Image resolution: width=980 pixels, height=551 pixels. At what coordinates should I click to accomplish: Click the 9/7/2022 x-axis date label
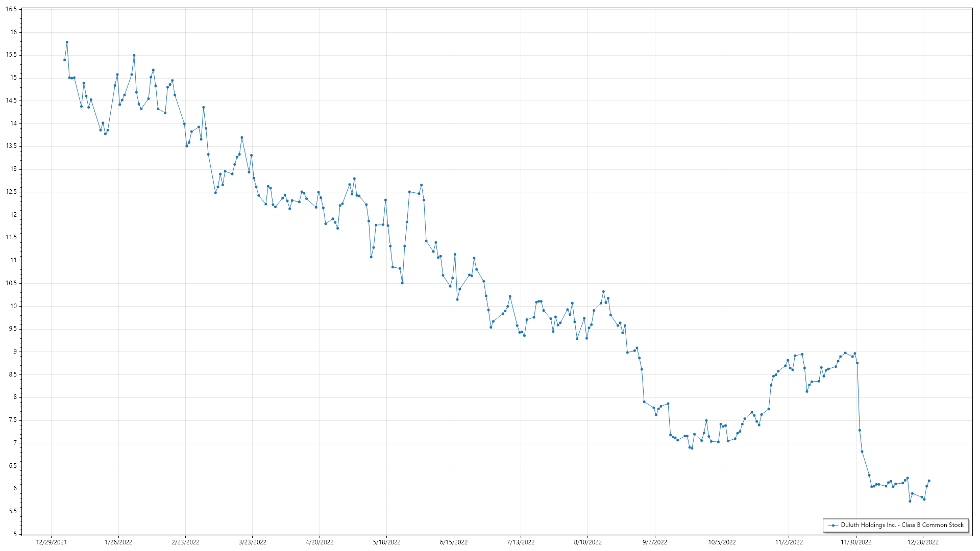pos(655,542)
